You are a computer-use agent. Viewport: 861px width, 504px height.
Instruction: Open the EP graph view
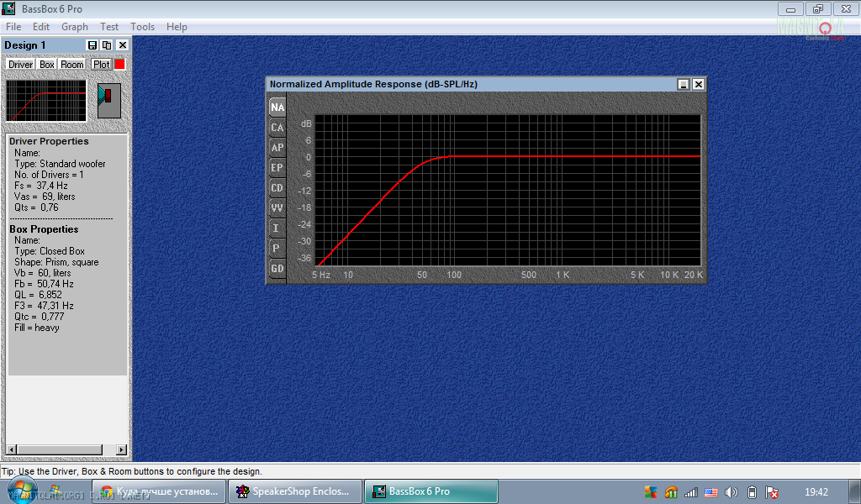coord(277,168)
